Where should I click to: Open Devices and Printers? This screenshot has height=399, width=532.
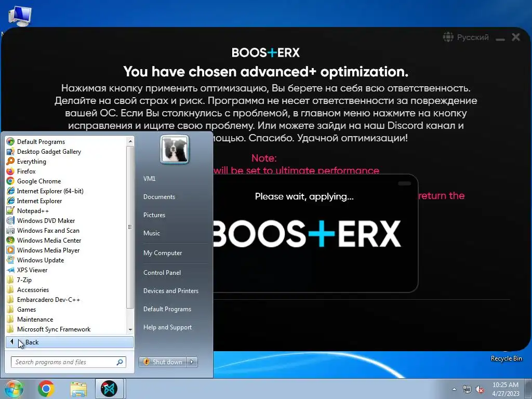[x=170, y=291]
